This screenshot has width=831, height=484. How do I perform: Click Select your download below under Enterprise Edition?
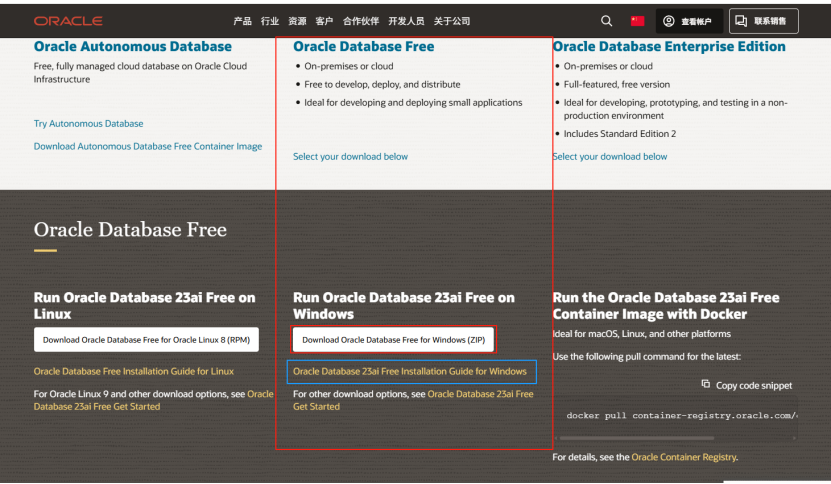click(610, 157)
